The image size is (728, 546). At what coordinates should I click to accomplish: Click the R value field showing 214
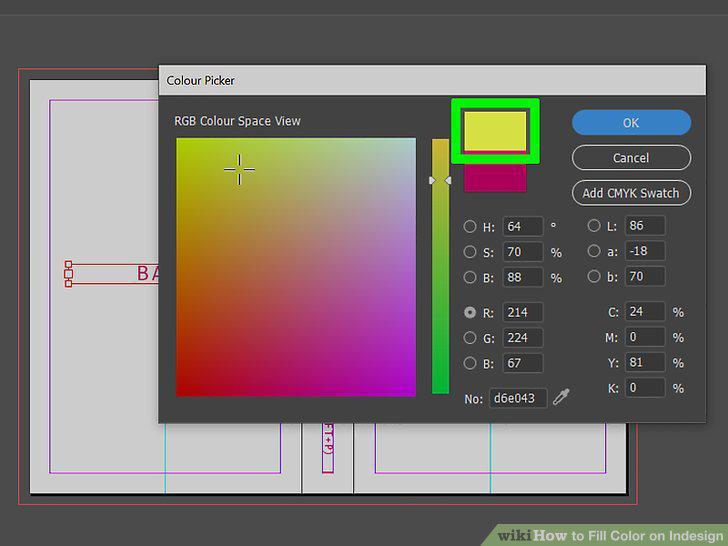point(523,312)
